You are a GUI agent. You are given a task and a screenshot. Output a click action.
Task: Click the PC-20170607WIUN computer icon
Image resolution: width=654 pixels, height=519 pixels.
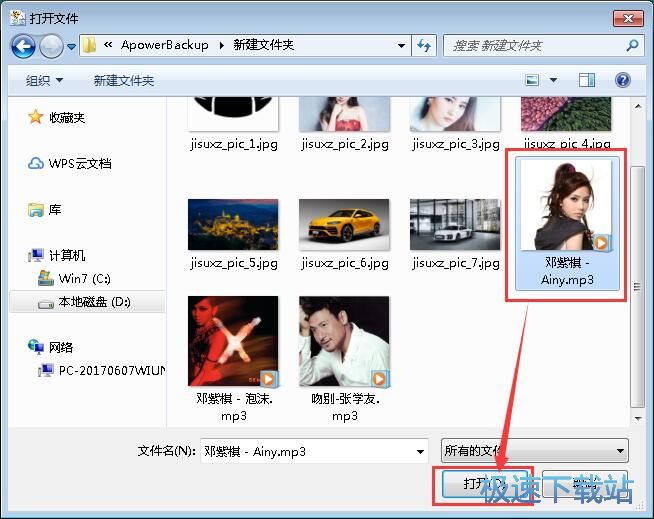(46, 370)
